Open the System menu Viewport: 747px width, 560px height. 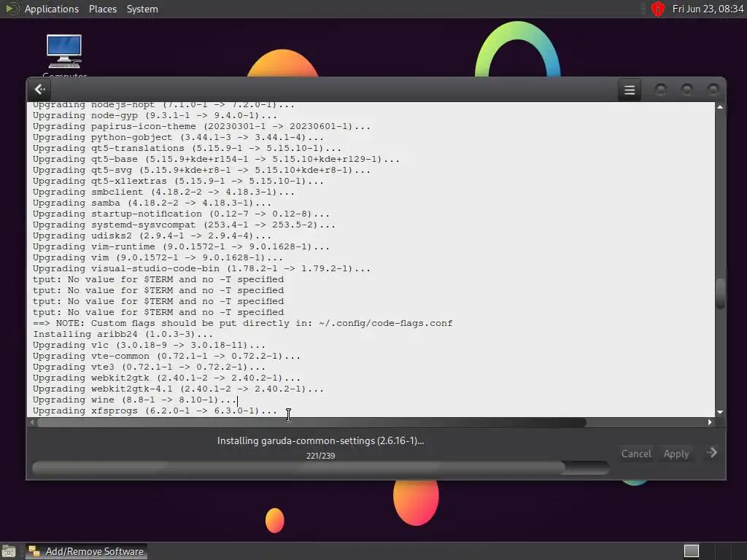point(142,9)
